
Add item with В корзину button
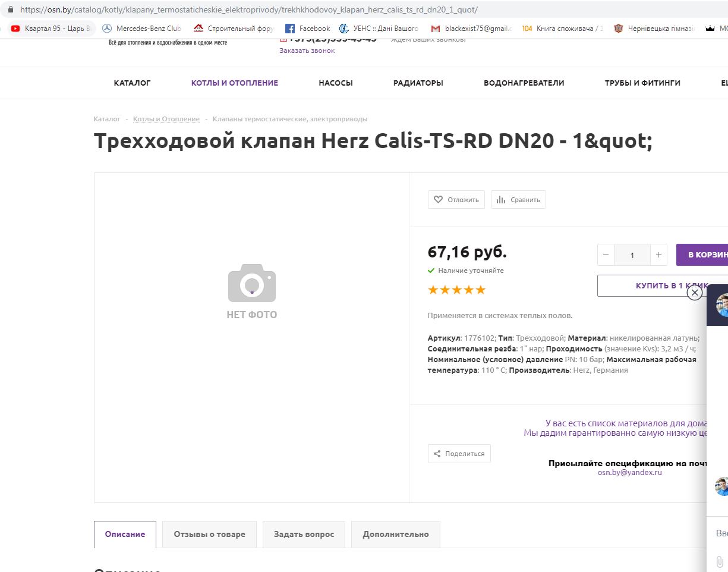coord(702,255)
